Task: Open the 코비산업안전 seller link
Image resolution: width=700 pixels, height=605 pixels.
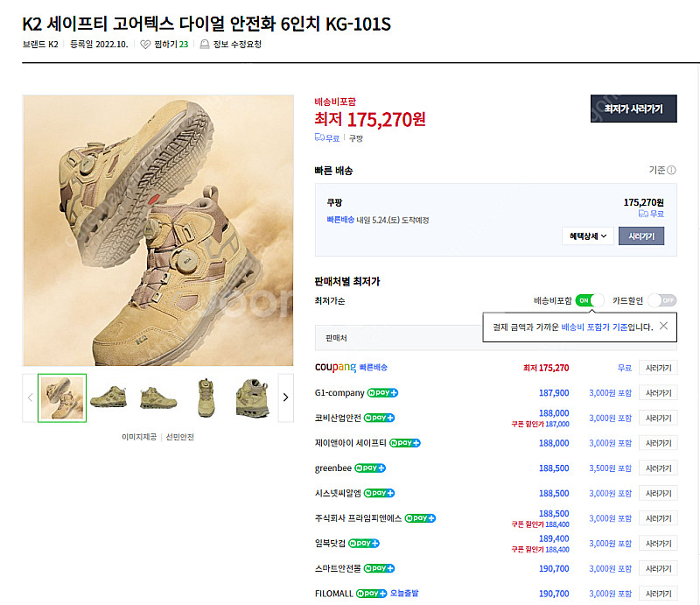Action: pyautogui.click(x=338, y=418)
